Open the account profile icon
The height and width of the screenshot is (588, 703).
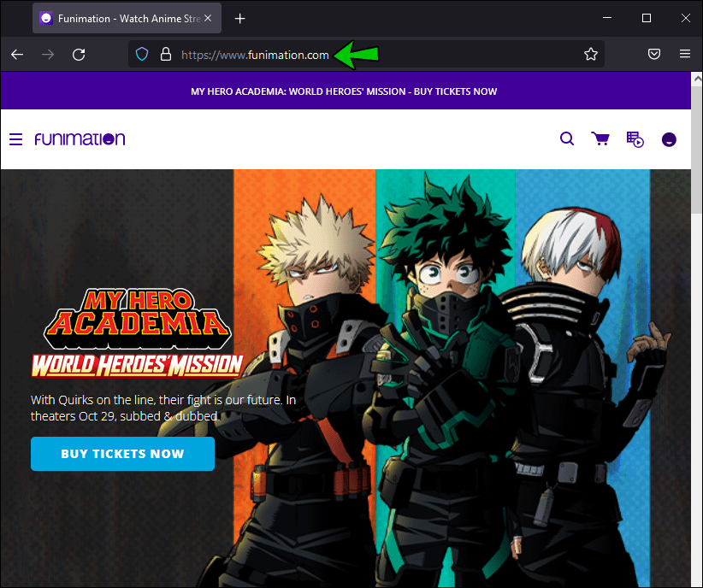tap(669, 138)
